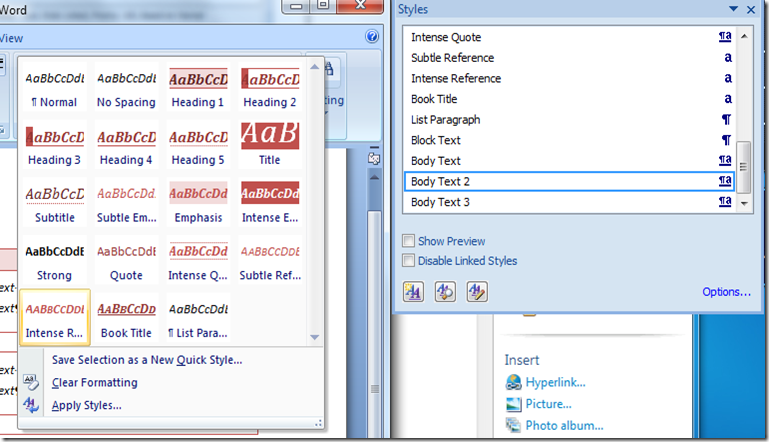This screenshot has height=442, width=769.
Task: Click the Word Help question mark icon
Action: (x=372, y=36)
